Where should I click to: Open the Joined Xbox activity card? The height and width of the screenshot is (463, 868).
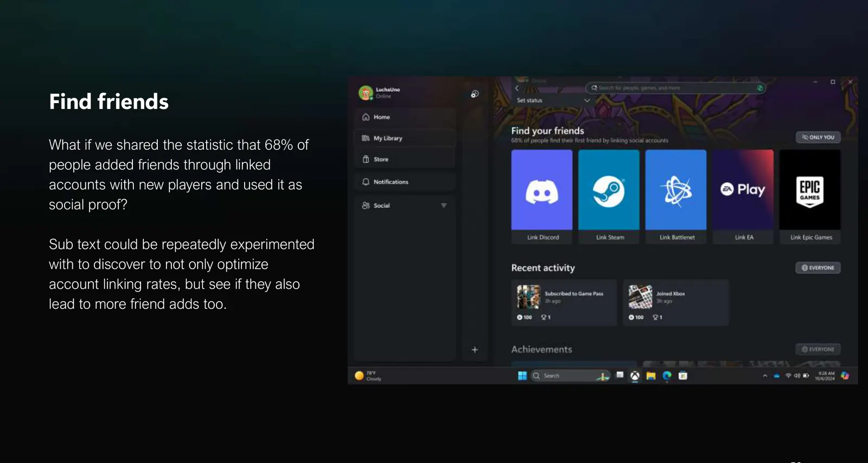pyautogui.click(x=676, y=302)
